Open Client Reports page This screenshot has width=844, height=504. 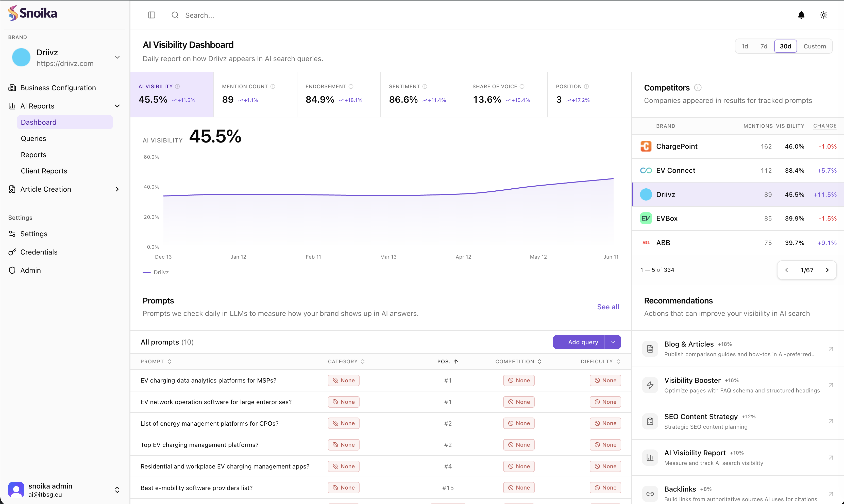click(x=44, y=171)
